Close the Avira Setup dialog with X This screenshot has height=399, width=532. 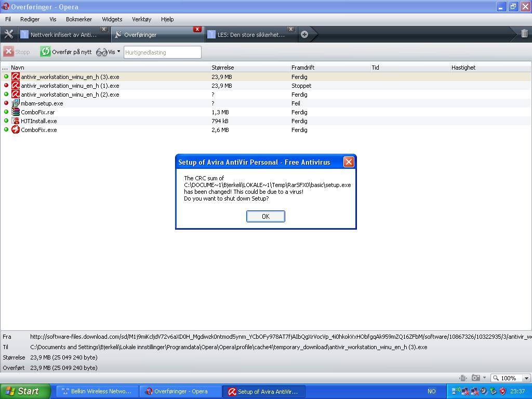(349, 162)
